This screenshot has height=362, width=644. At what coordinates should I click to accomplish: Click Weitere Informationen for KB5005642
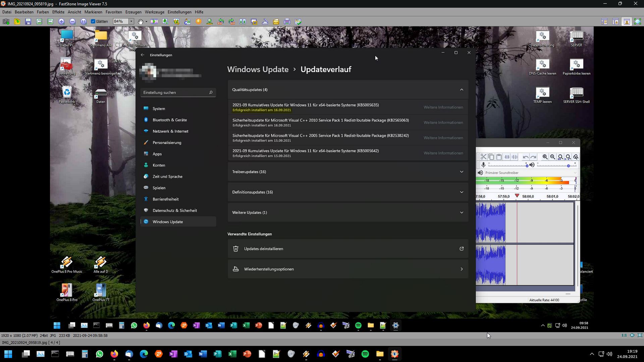443,153
